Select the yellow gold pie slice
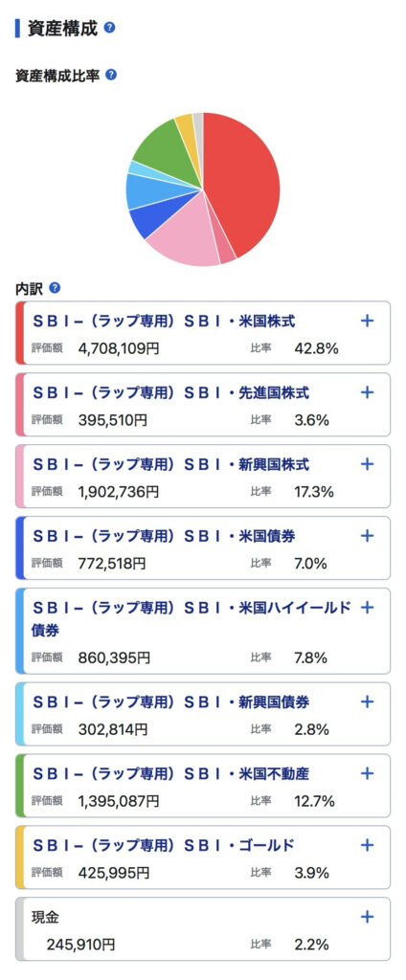406x980 pixels. pos(186,130)
